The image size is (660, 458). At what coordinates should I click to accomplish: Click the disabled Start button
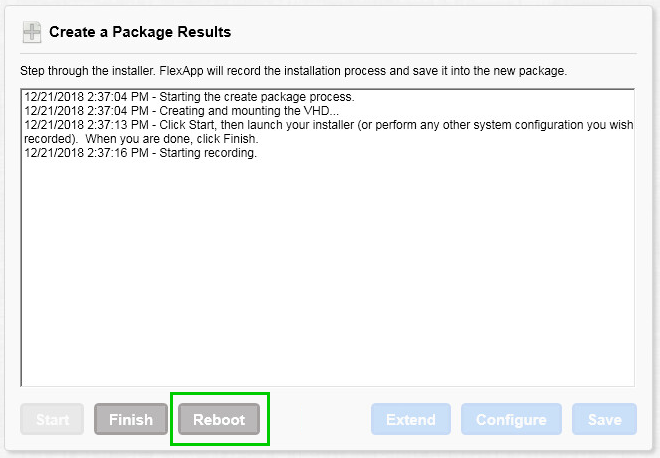click(52, 419)
